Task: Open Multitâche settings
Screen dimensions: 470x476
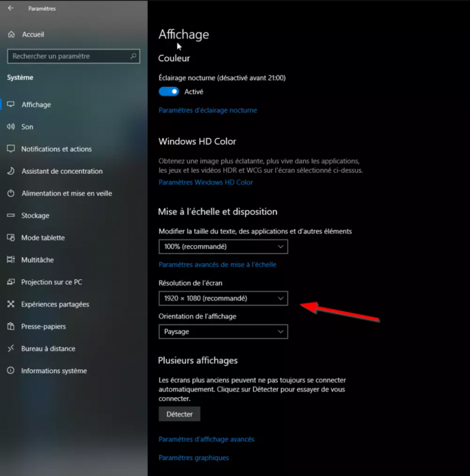Action: pyautogui.click(x=37, y=260)
